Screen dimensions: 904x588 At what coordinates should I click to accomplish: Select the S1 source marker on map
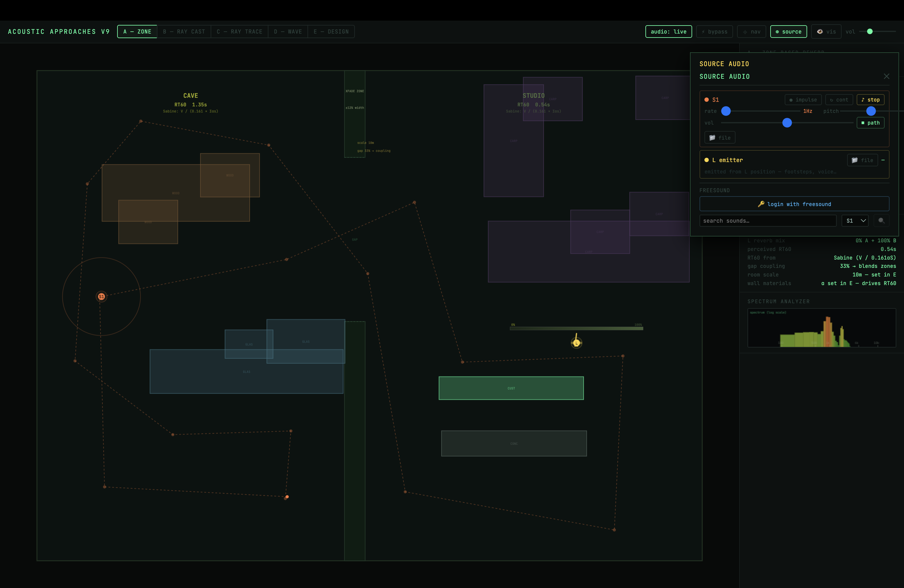pyautogui.click(x=101, y=297)
